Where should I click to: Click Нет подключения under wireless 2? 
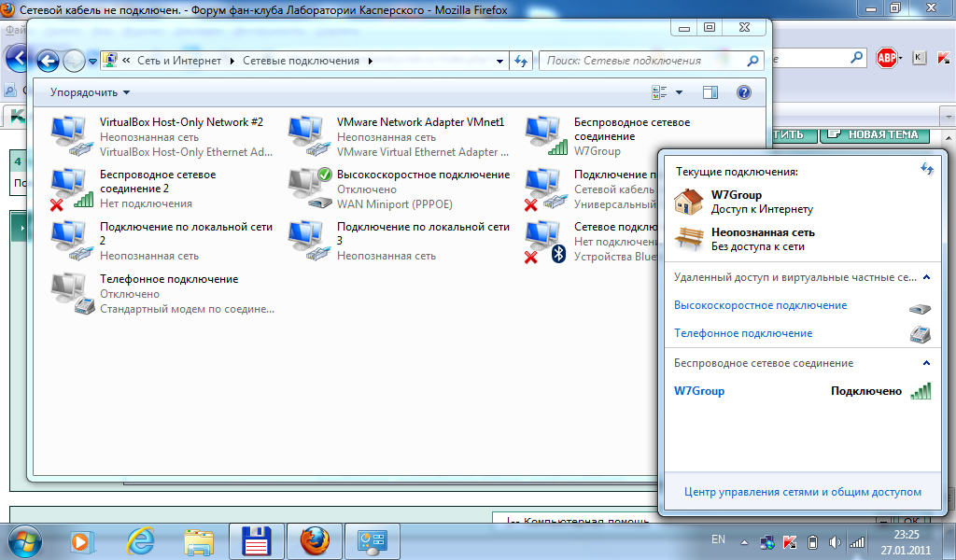point(146,203)
